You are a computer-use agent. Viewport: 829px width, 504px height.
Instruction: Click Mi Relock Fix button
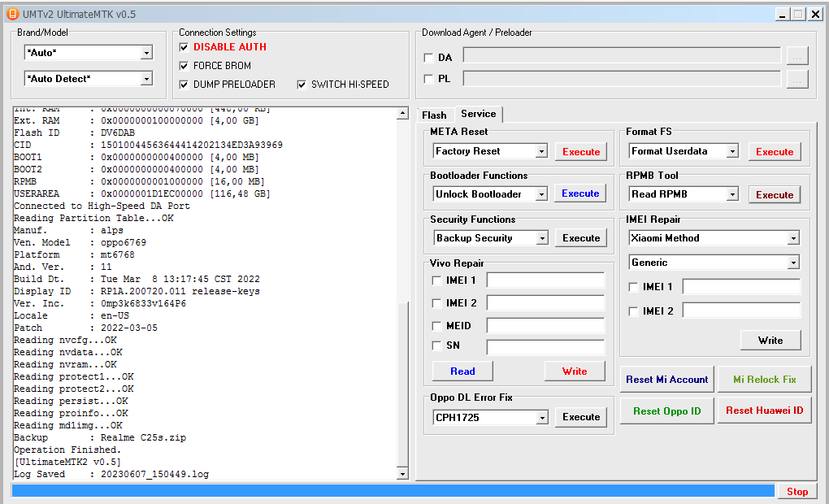coord(765,379)
